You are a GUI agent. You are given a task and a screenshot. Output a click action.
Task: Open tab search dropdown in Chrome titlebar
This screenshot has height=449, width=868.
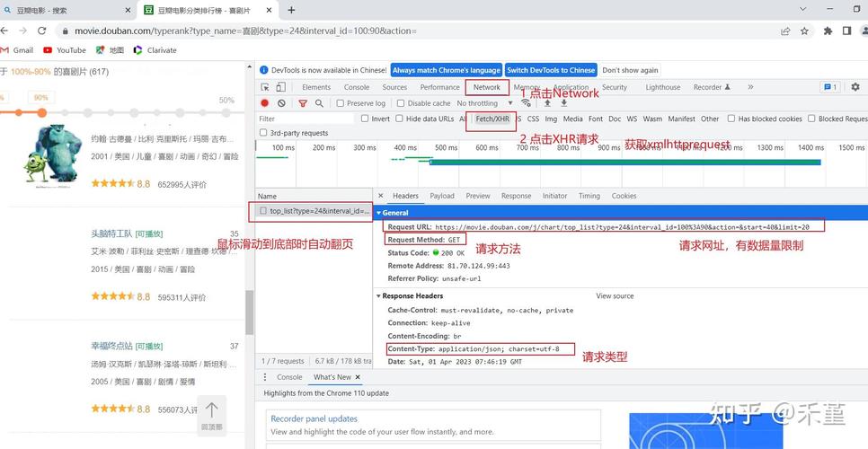(804, 9)
